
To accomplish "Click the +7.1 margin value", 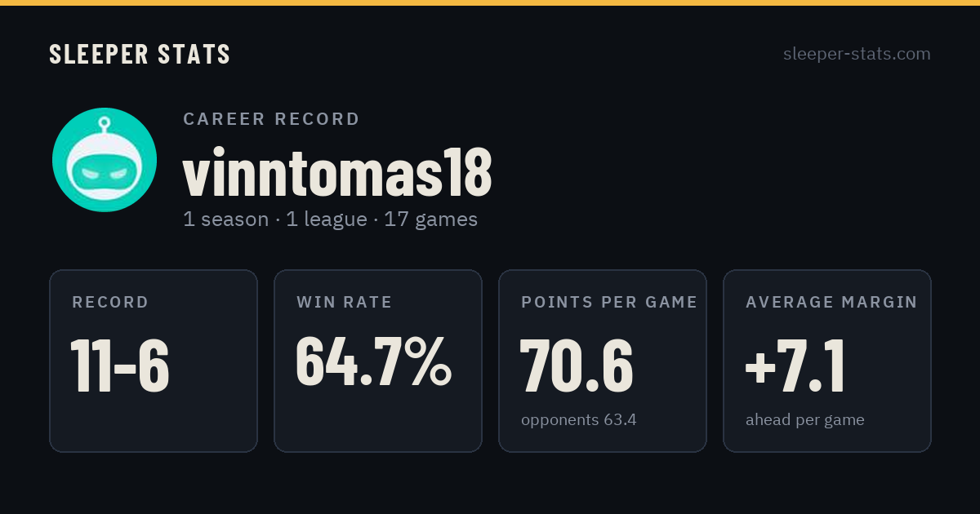I will pos(795,366).
